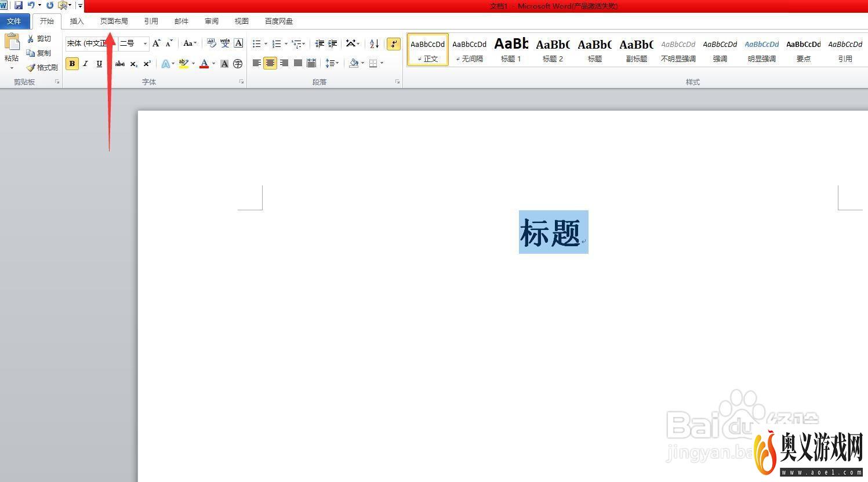Select the Format Painter (格式刷)

pyautogui.click(x=42, y=67)
